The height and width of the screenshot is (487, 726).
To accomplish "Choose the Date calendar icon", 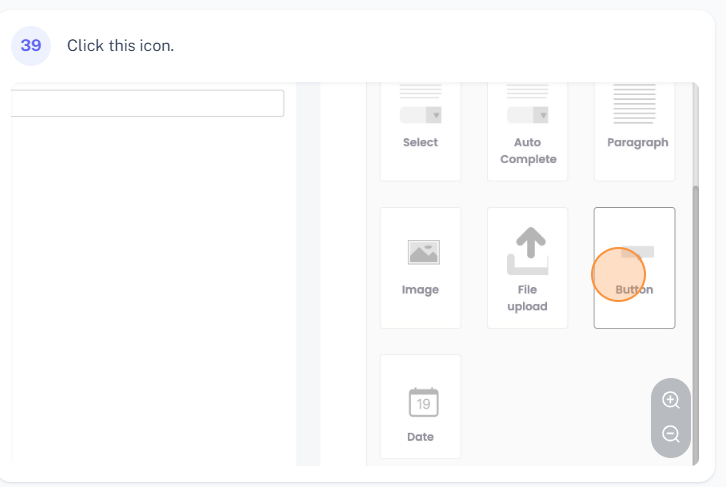I will [x=423, y=402].
